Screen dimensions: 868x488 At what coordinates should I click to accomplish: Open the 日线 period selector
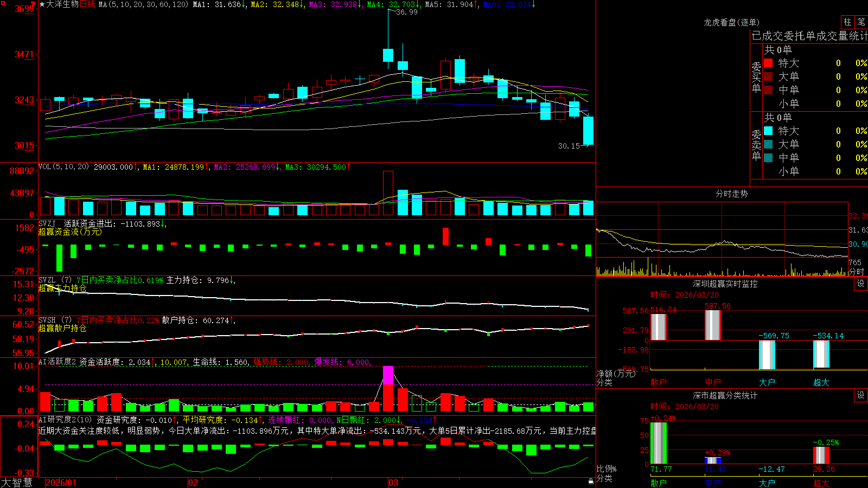point(87,4)
